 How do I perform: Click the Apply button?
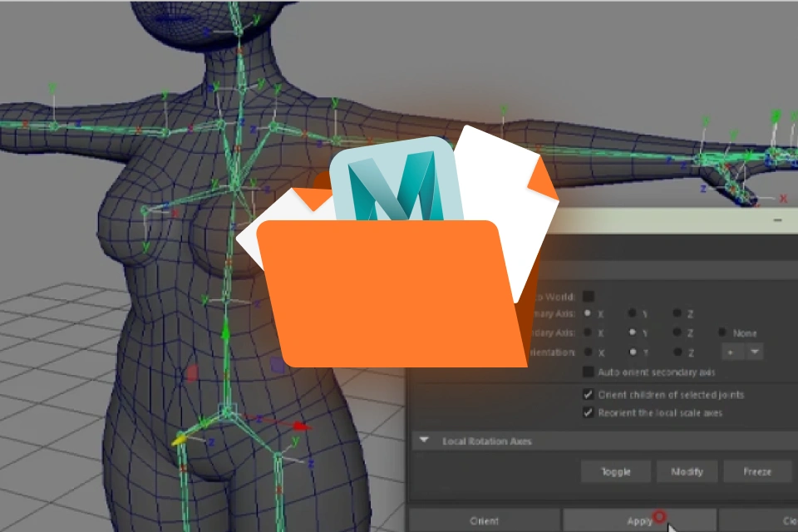point(640,520)
